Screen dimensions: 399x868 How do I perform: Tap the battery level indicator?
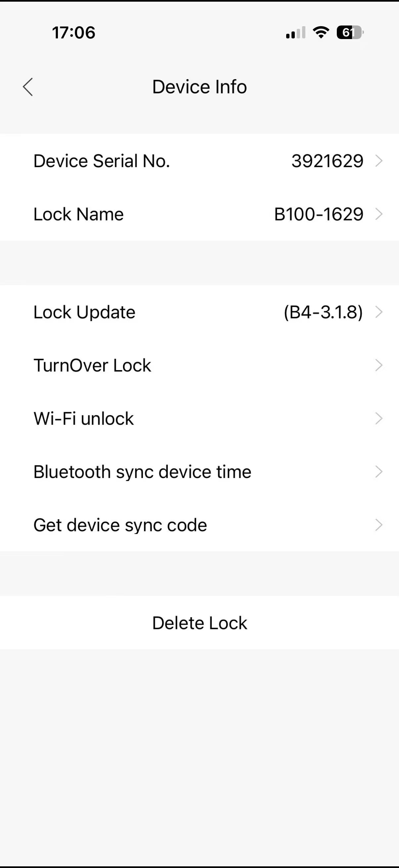tap(350, 32)
